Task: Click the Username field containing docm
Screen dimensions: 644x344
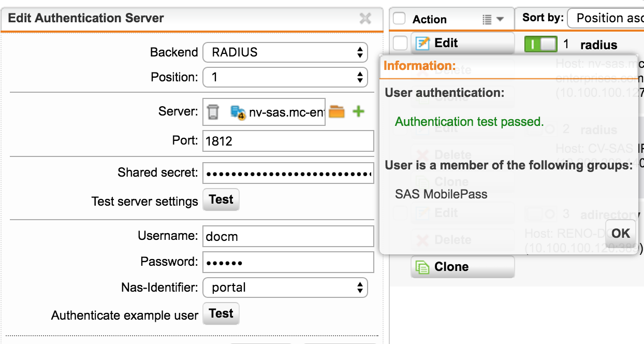Action: click(288, 236)
